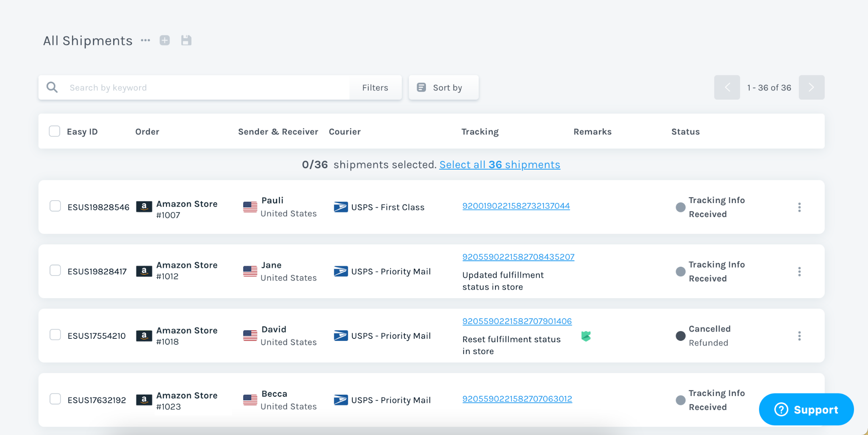
Task: Click Easy ID ESUS19828546 text
Action: (x=98, y=207)
